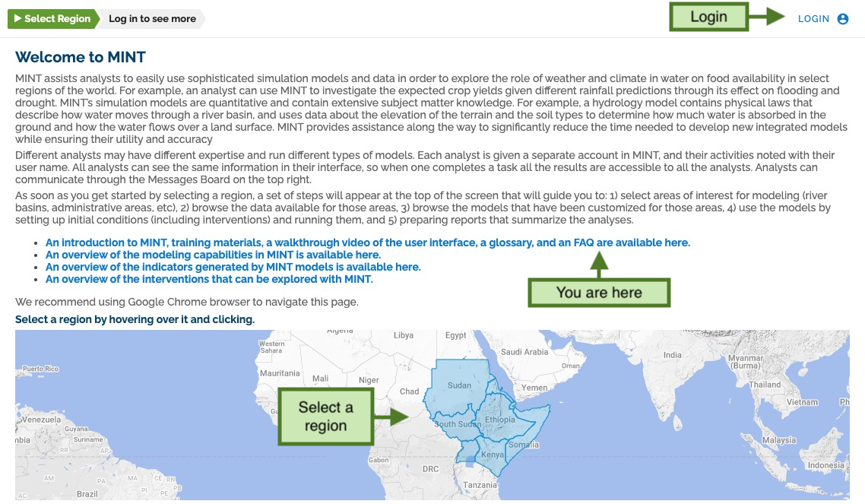
Task: Click the Libya label on the map
Action: 404,334
